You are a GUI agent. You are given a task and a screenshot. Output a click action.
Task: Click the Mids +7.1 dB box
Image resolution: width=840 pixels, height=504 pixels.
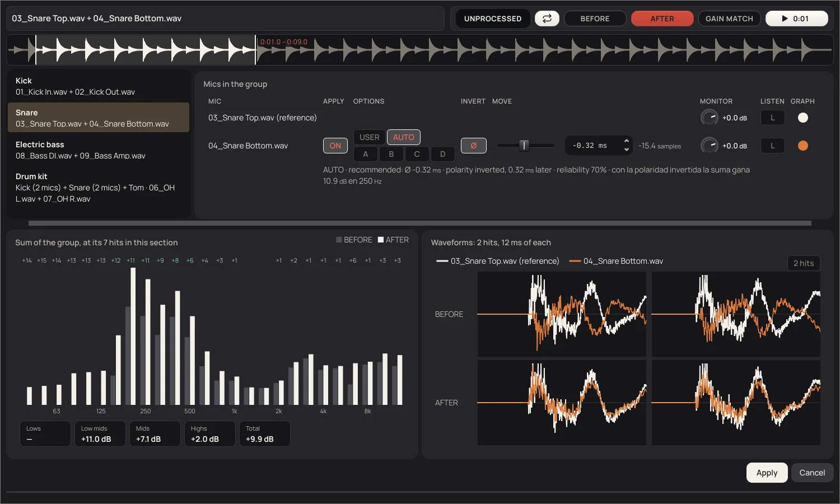click(155, 434)
